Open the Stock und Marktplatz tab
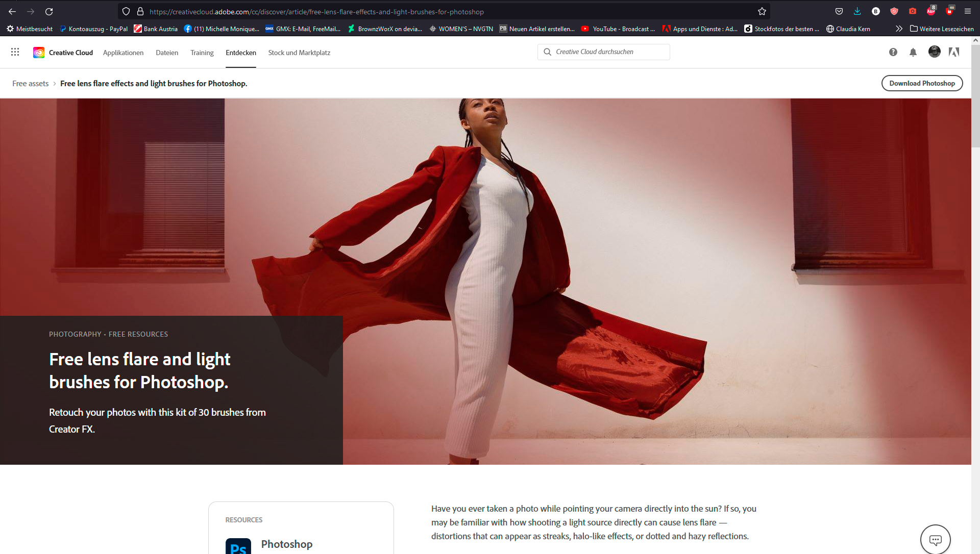 pyautogui.click(x=299, y=53)
